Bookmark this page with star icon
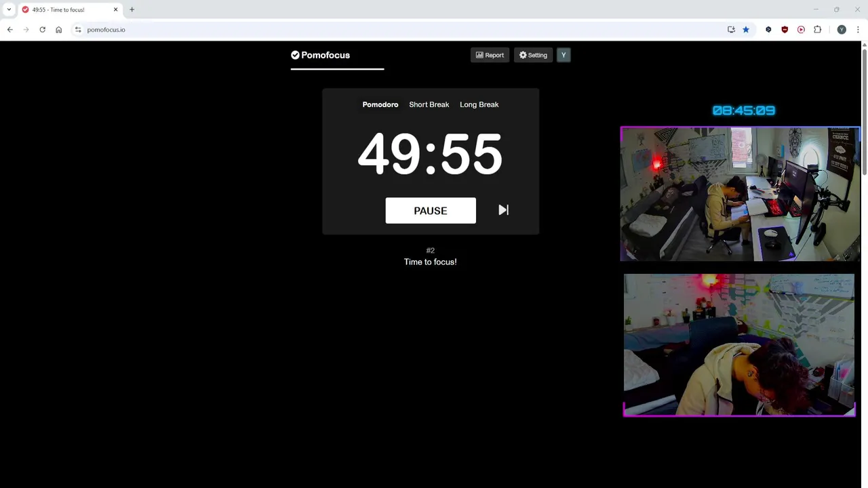The image size is (868, 488). coord(746,30)
